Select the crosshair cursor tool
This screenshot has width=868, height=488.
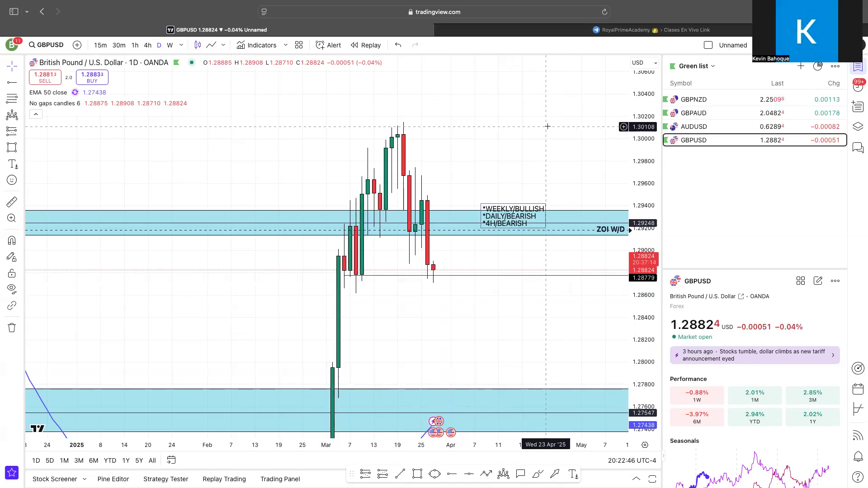pyautogui.click(x=12, y=66)
